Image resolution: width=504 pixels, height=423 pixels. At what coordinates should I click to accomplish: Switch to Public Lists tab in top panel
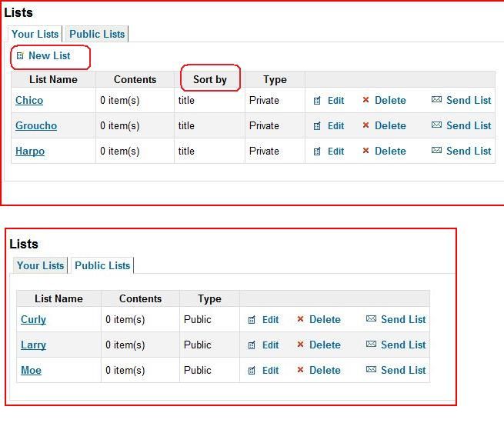coord(97,34)
